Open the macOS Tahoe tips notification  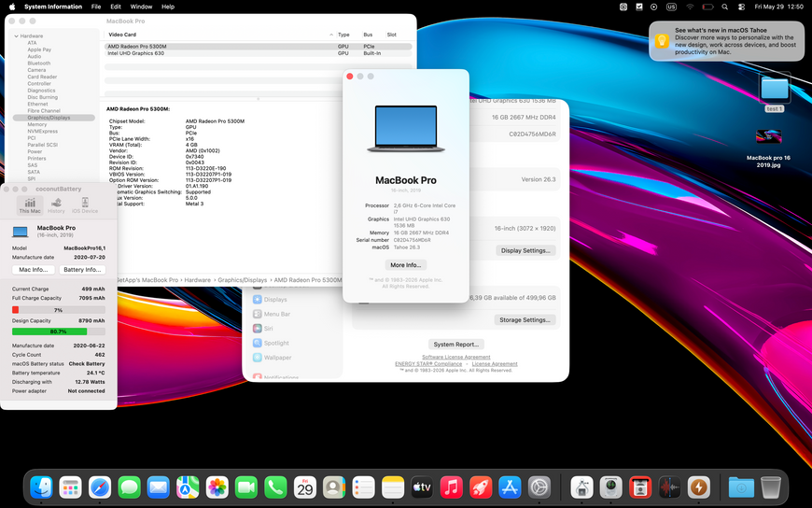pos(726,41)
